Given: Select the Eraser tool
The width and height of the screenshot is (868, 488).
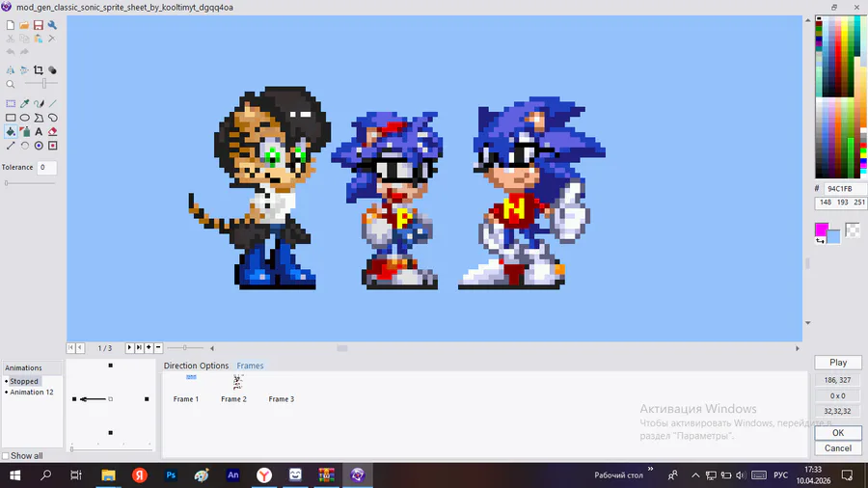Looking at the screenshot, I should coord(53,132).
